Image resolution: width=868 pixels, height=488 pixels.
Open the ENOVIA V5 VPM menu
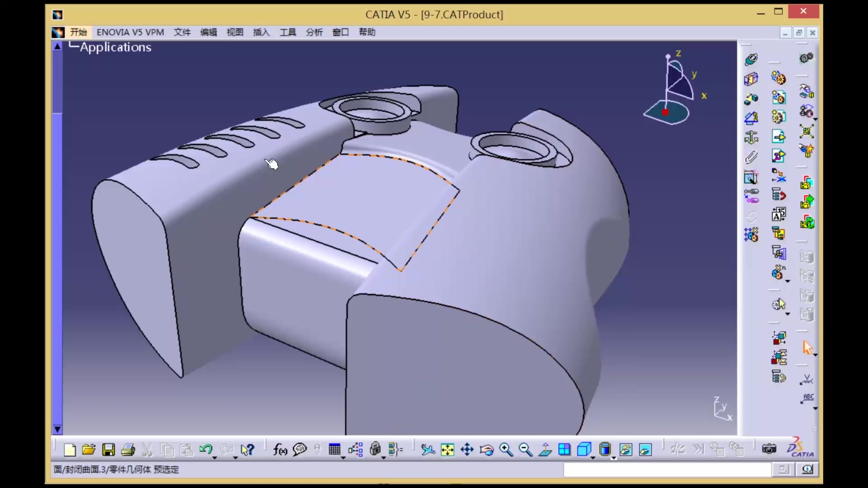click(130, 32)
